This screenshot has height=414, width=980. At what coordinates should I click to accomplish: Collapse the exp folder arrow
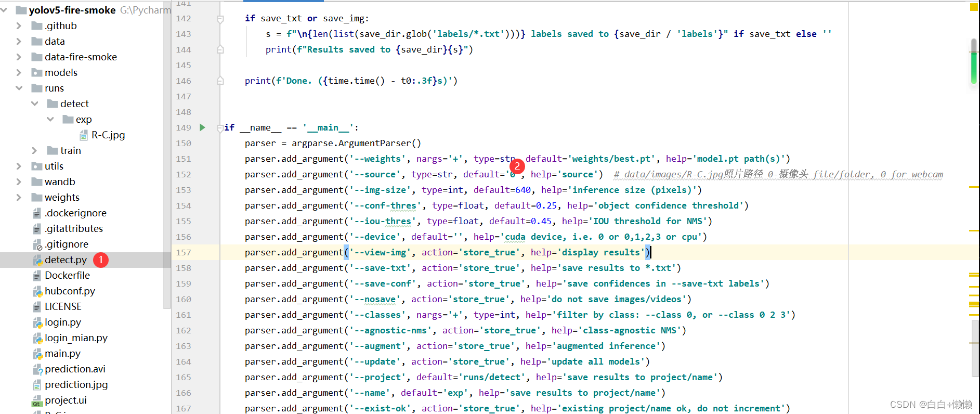tap(50, 119)
